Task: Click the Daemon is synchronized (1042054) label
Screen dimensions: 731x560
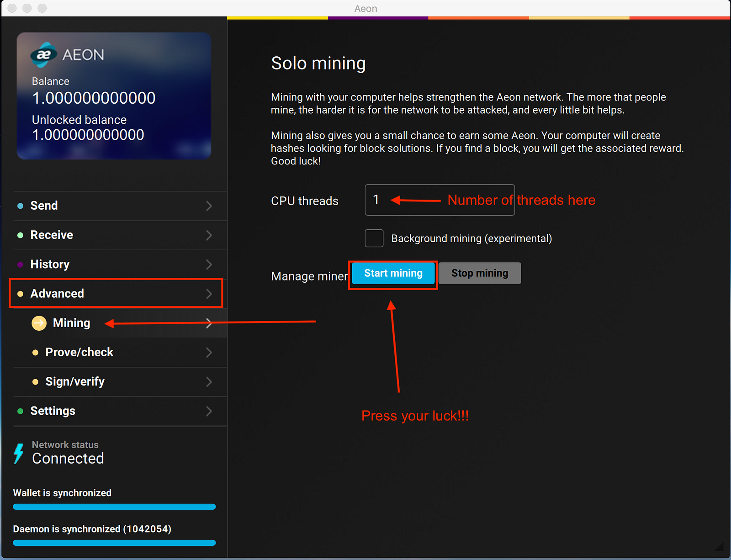Action: (92, 529)
